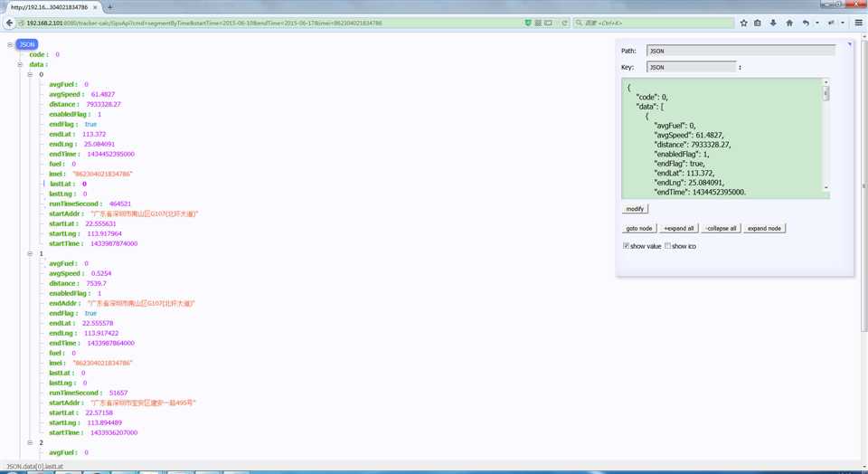
Task: Collapse the data array node
Action: (20, 64)
